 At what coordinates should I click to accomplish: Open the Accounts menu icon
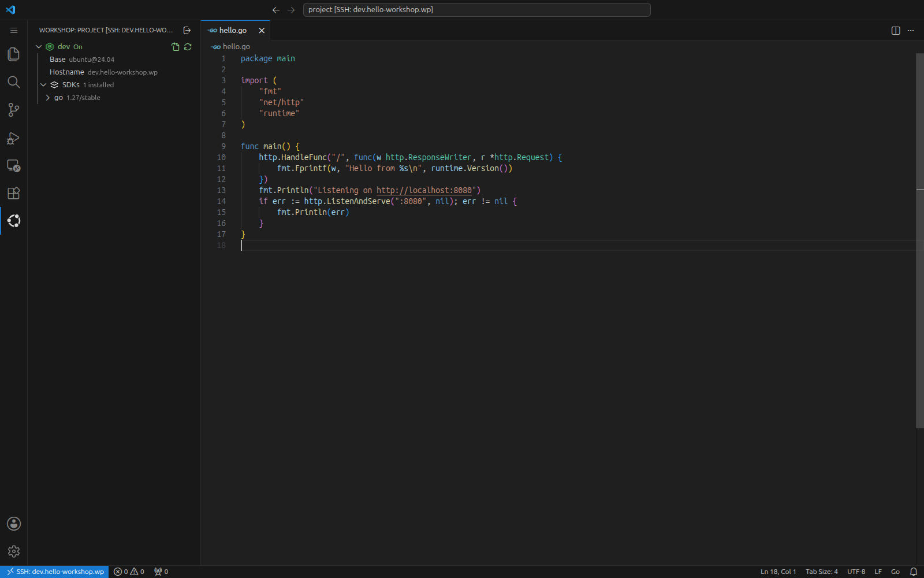[14, 524]
